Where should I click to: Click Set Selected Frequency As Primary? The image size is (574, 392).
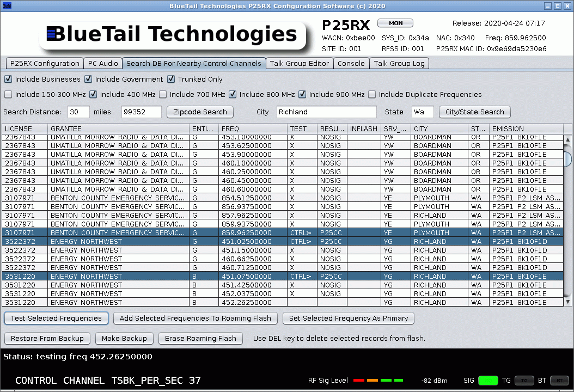(x=349, y=318)
